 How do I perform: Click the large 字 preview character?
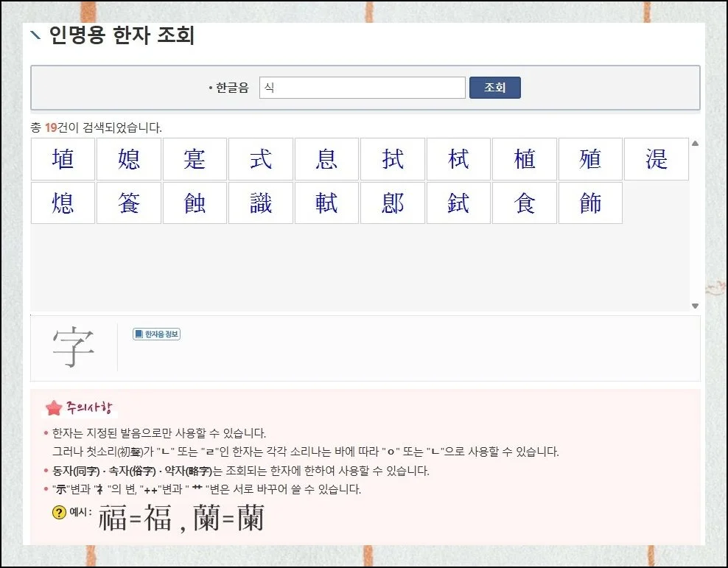tap(74, 348)
